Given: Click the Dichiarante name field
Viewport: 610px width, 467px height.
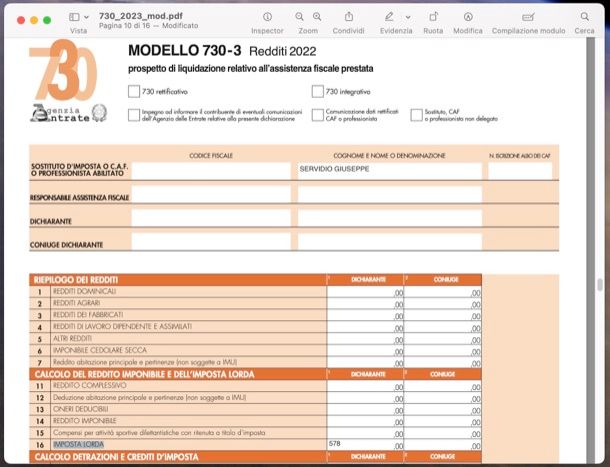Looking at the screenshot, I should (x=390, y=218).
